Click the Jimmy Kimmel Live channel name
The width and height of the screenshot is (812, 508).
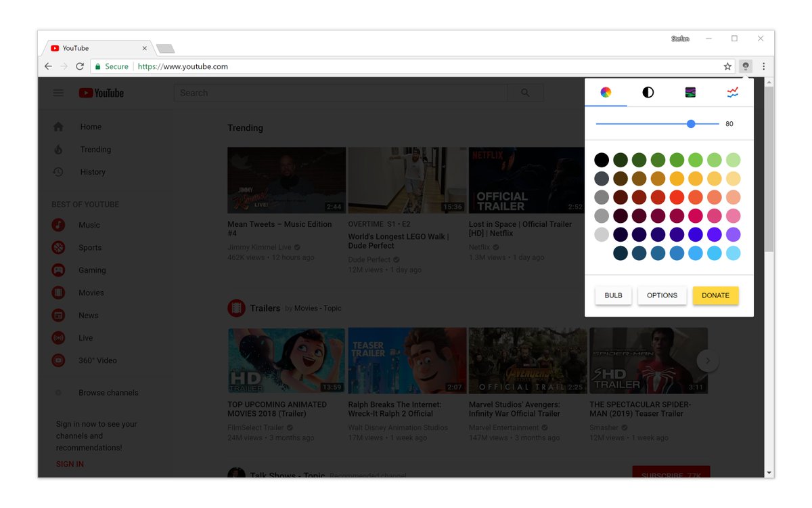[x=260, y=248]
